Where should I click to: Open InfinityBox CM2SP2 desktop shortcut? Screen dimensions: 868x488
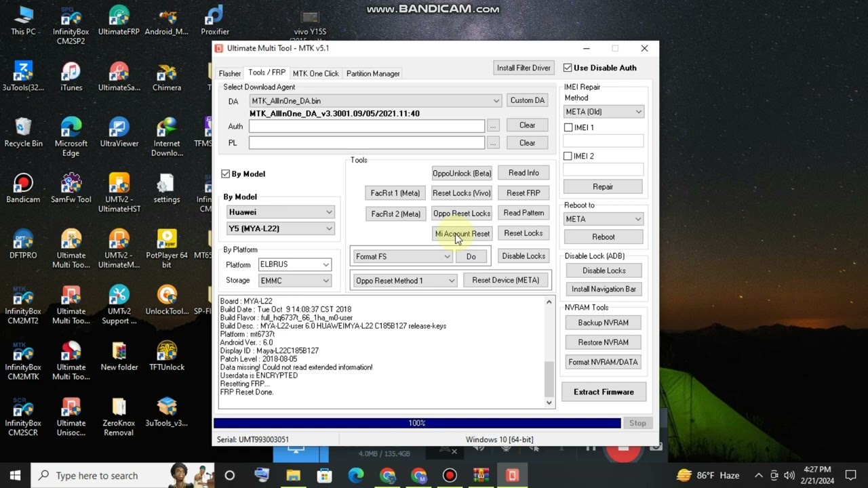(x=71, y=25)
